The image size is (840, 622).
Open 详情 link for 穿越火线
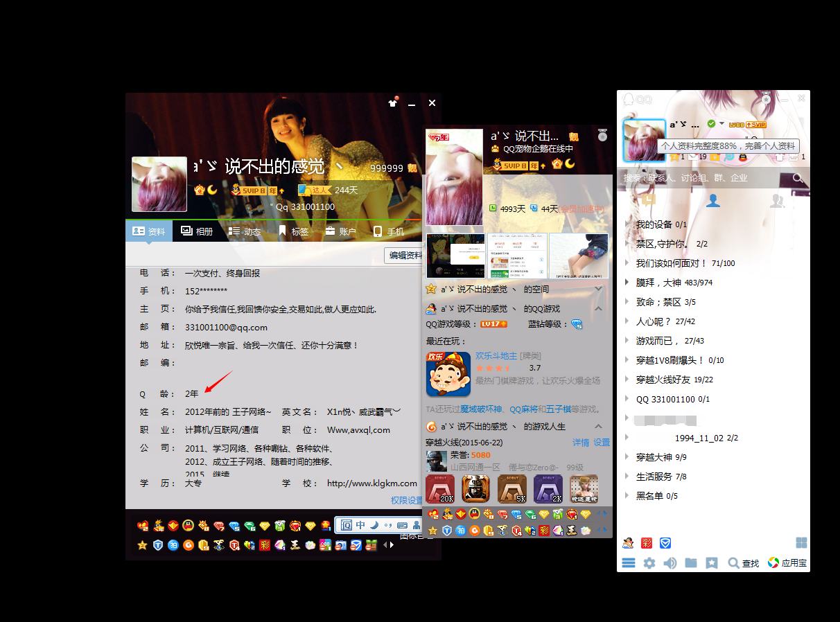coord(581,443)
